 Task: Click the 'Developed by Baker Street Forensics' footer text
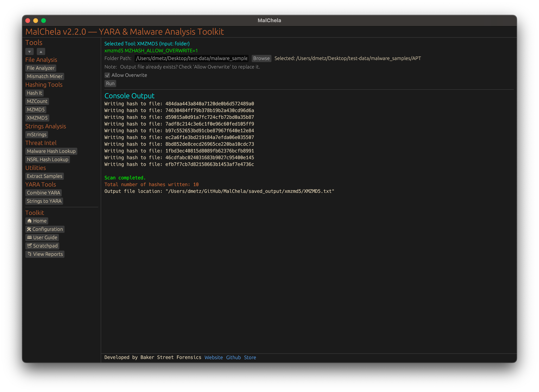153,358
